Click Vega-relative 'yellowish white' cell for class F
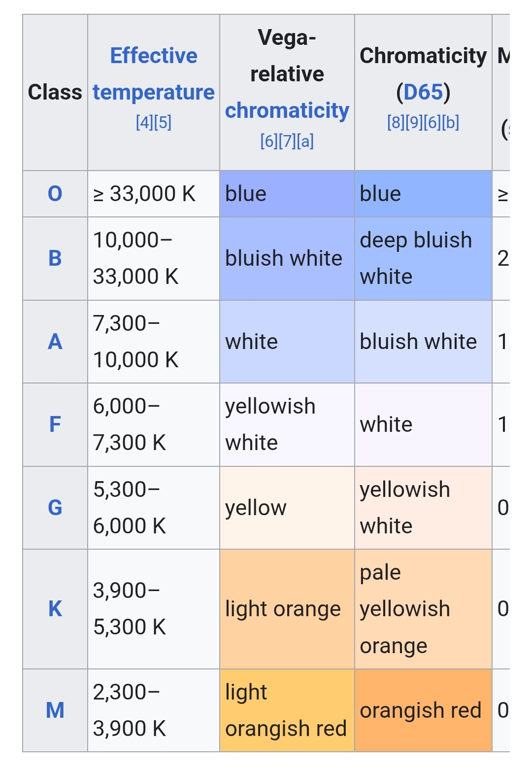 287,424
